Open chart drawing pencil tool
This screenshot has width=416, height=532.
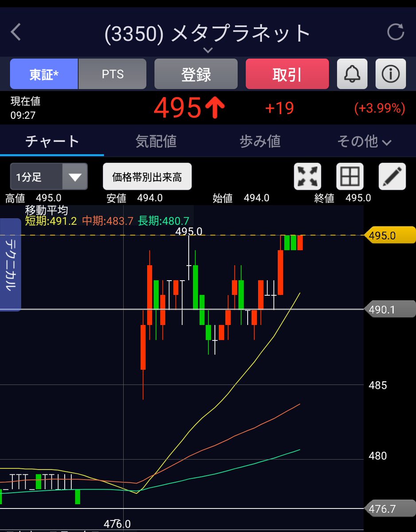(x=392, y=176)
